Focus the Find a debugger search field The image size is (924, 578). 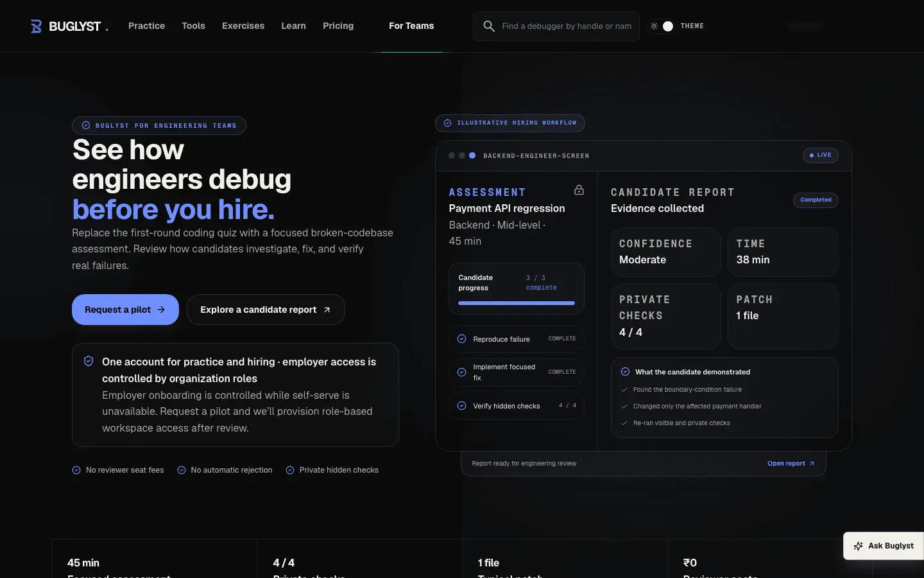coord(556,26)
